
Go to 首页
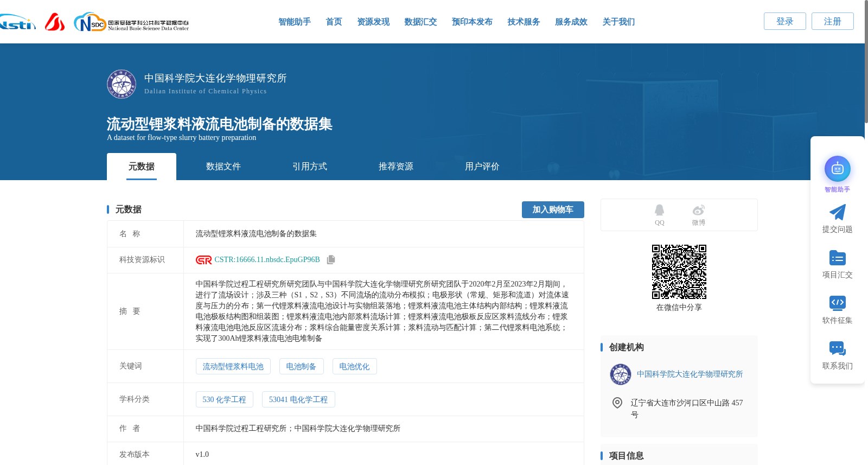click(x=334, y=22)
